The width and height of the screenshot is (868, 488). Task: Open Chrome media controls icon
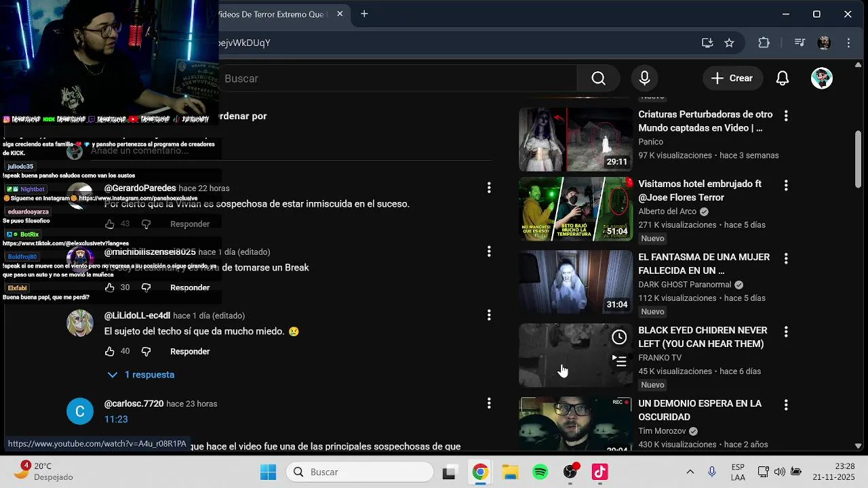[800, 43]
